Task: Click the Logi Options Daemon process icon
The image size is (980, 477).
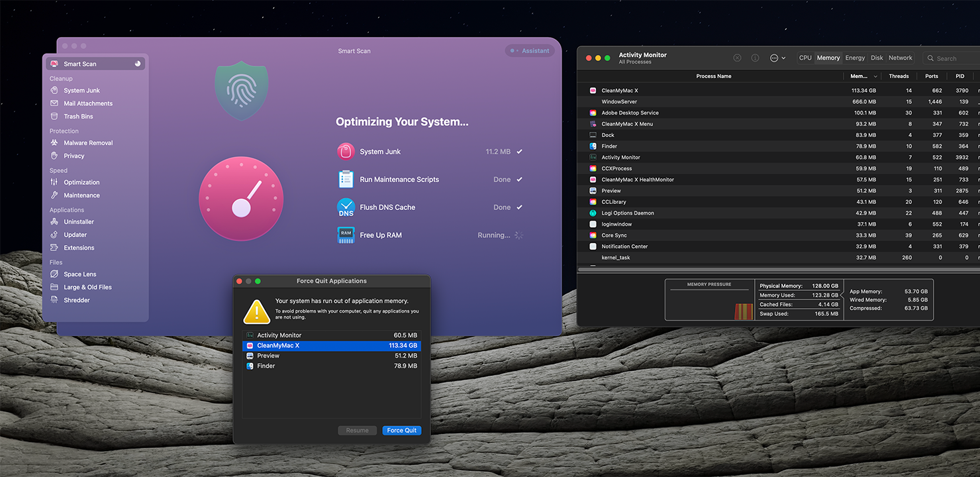Action: tap(593, 213)
